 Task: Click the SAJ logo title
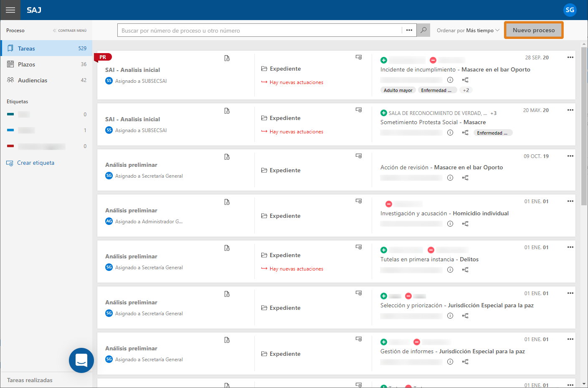[34, 10]
